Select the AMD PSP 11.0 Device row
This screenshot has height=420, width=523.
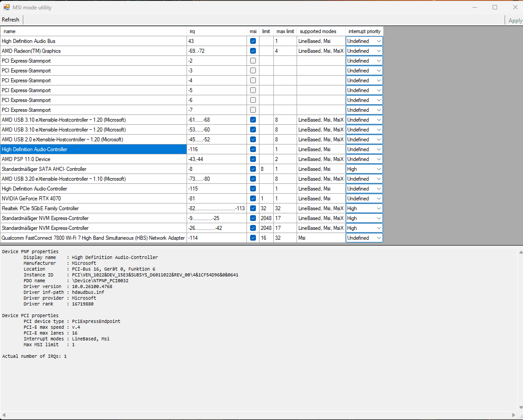point(94,159)
